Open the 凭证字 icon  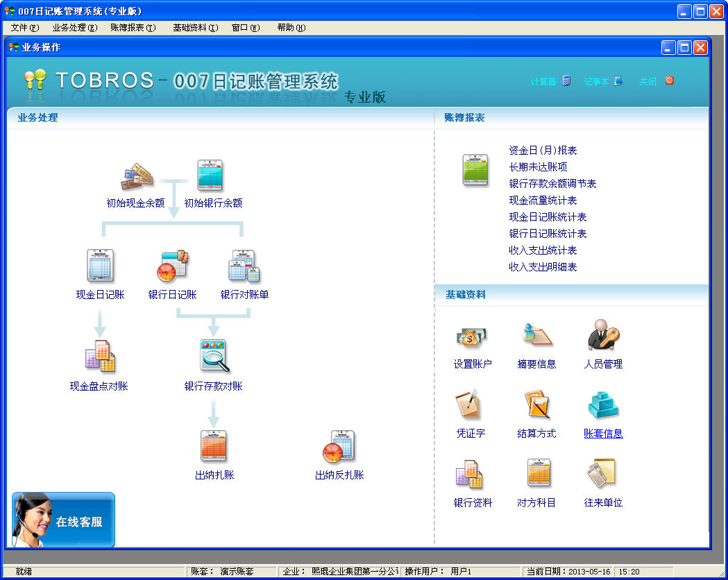(x=468, y=404)
